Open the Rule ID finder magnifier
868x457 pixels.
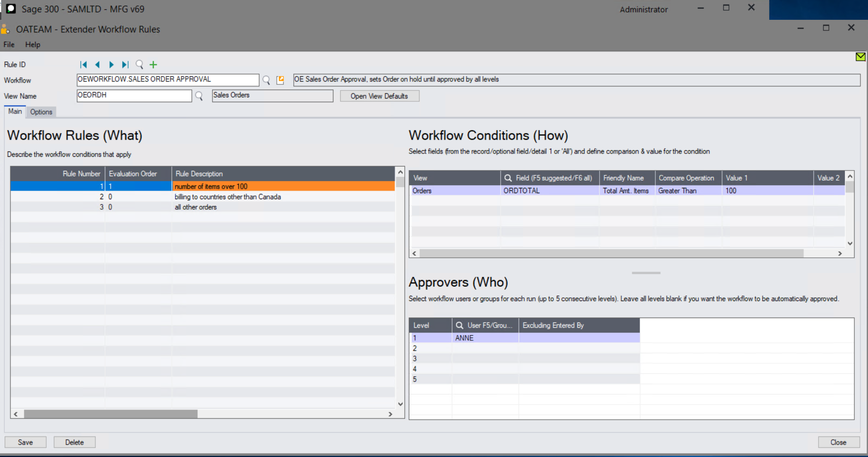pos(140,65)
